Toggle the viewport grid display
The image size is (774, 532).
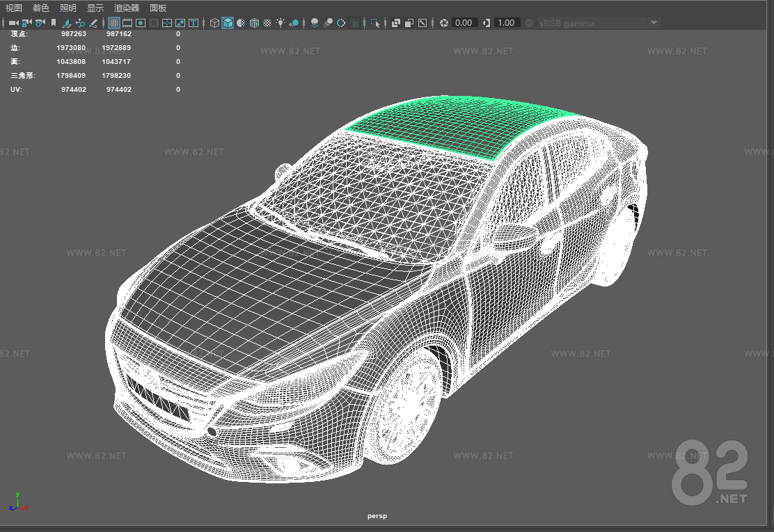(114, 23)
